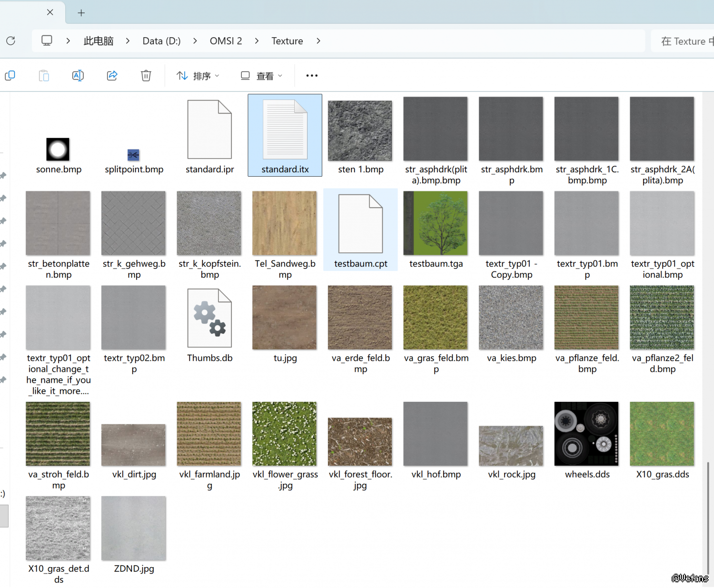Screen dimensions: 714x588
Task: Open the 排序 sort dropdown
Action: (x=198, y=76)
